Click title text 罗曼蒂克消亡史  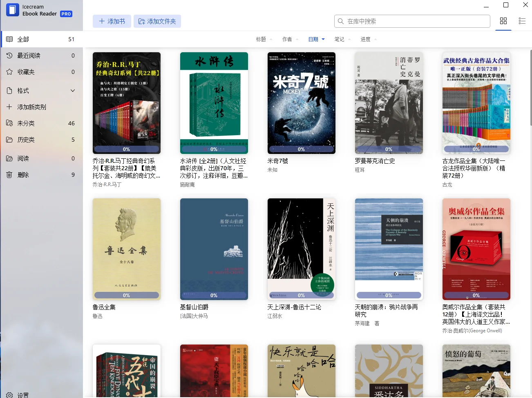tap(375, 161)
